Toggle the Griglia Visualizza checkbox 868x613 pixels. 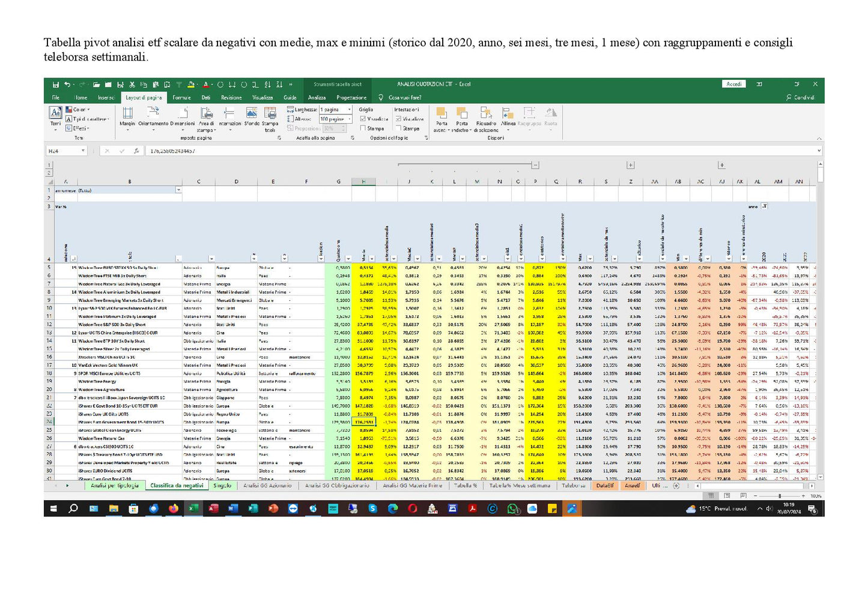click(x=363, y=119)
